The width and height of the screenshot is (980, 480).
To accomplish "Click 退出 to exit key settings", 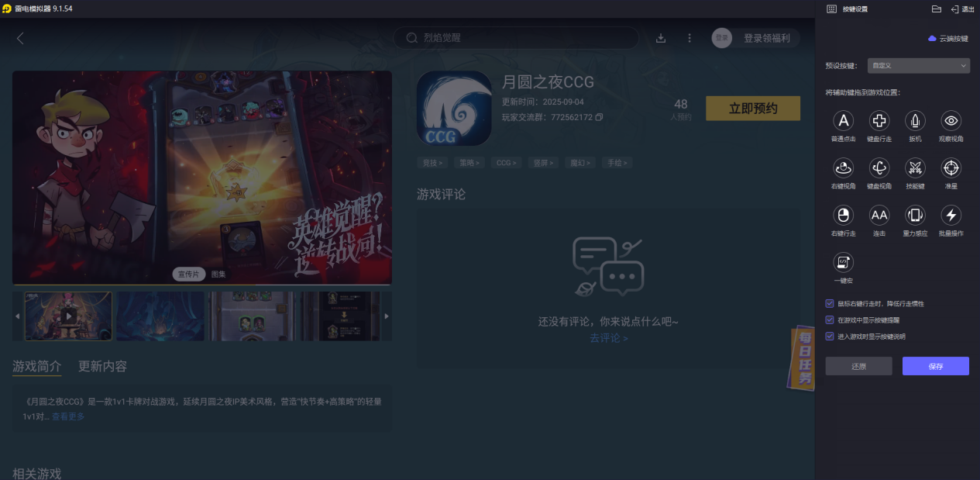I will coord(962,9).
